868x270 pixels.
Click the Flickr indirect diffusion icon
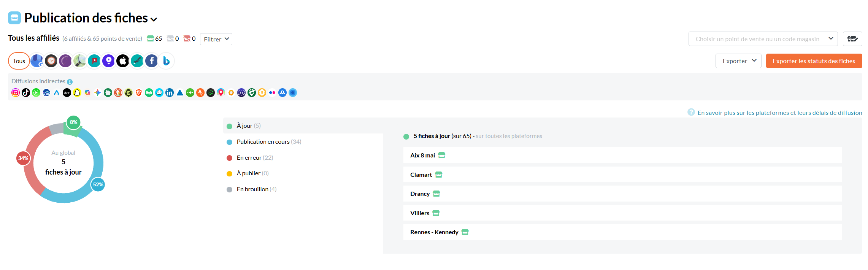click(272, 92)
